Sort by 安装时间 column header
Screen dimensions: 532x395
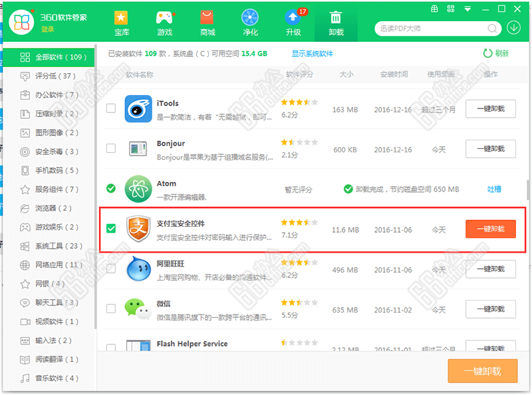click(x=394, y=74)
